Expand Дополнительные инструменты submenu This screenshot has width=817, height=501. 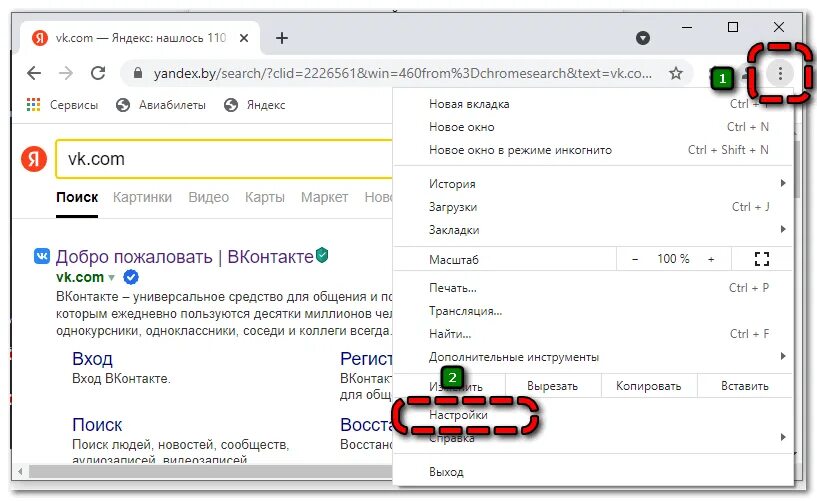point(593,357)
